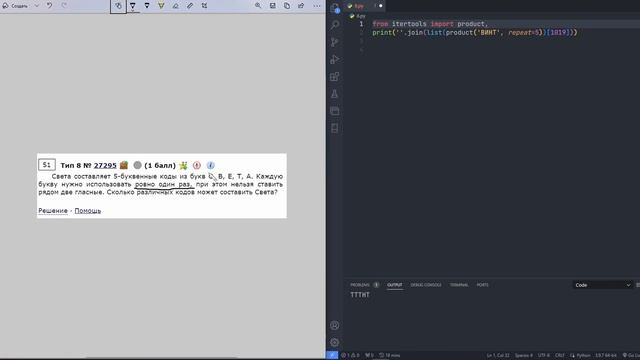Click the Ln 1, Col 32 status item
The height and width of the screenshot is (360, 640).
(x=498, y=356)
